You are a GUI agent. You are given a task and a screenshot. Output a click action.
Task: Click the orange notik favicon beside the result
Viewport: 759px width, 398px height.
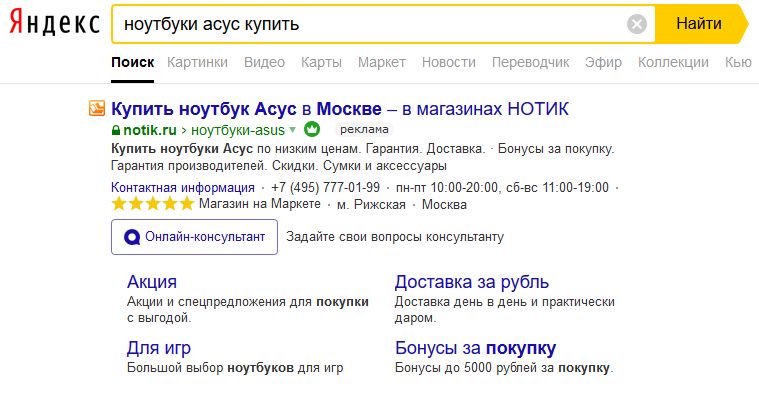[x=97, y=108]
